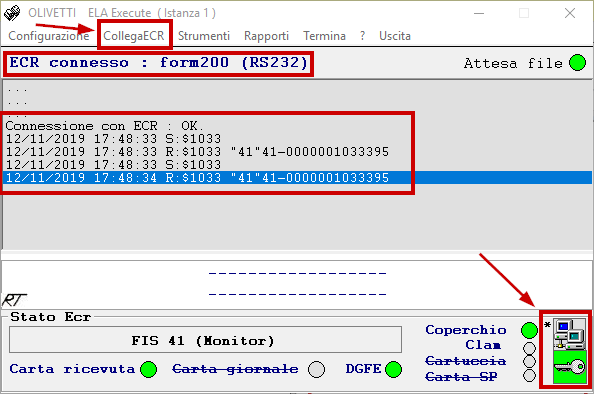Screen dimensions: 594x394
Task: Click the green DGFE status light
Action: coord(393,369)
